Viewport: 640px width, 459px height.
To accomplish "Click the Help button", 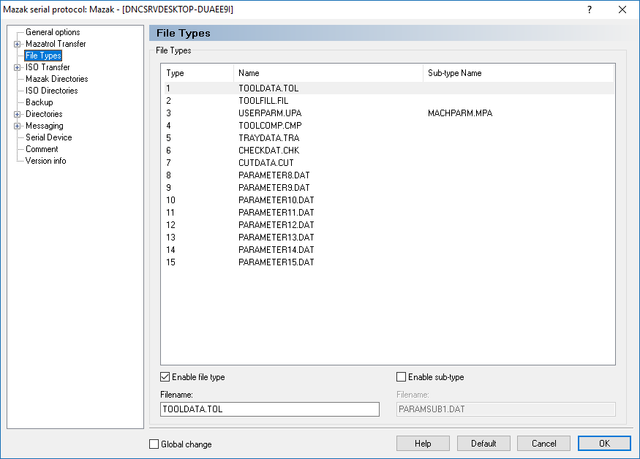I will 423,443.
